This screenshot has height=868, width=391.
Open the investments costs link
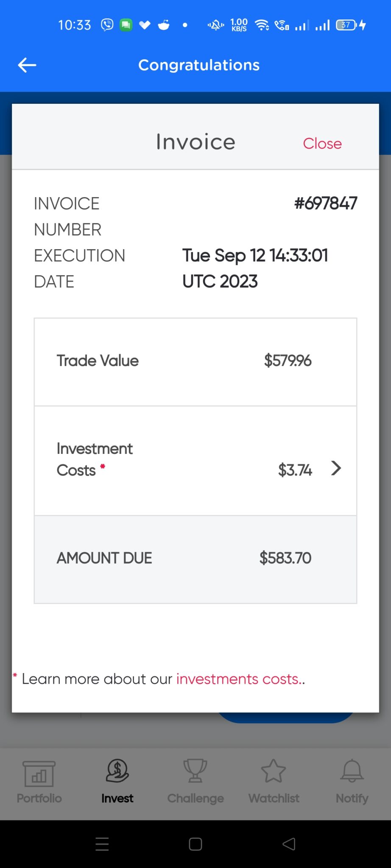click(x=240, y=679)
